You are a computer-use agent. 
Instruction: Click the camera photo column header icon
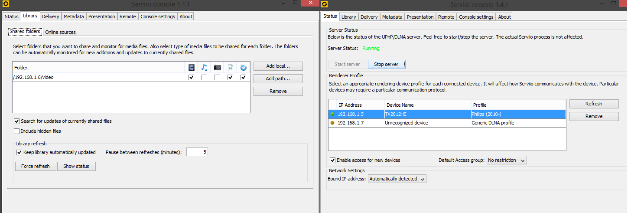218,68
